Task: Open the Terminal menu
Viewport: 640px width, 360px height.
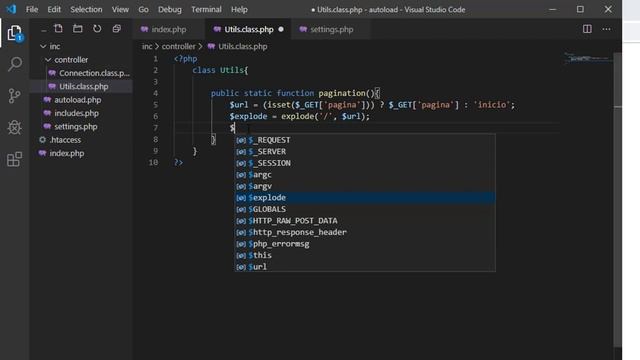Action: (206, 9)
